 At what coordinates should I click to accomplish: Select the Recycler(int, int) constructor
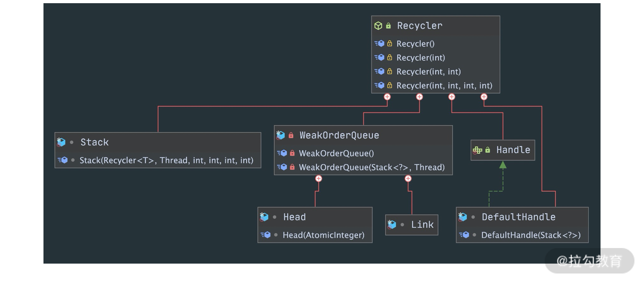(x=428, y=72)
